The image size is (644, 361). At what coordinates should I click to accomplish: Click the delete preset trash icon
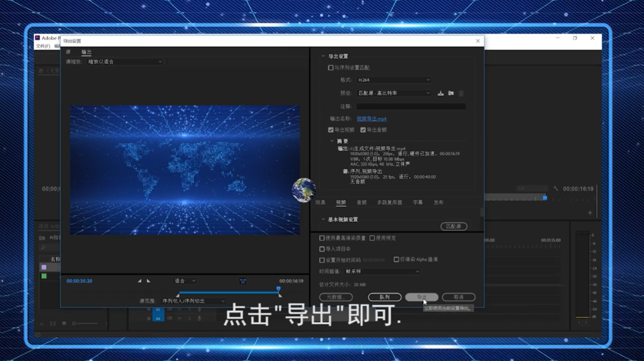click(461, 93)
